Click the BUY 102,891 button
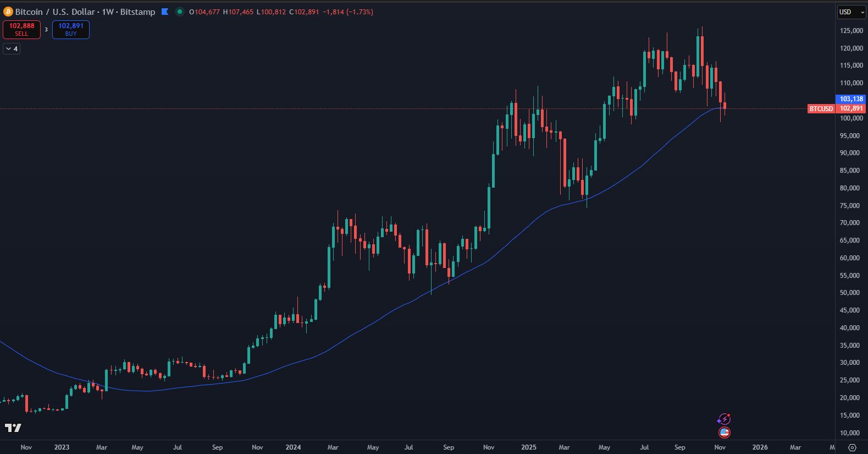The width and height of the screenshot is (868, 454). (71, 29)
